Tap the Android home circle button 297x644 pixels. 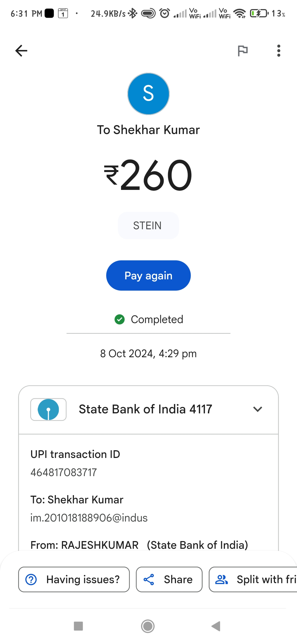148,626
